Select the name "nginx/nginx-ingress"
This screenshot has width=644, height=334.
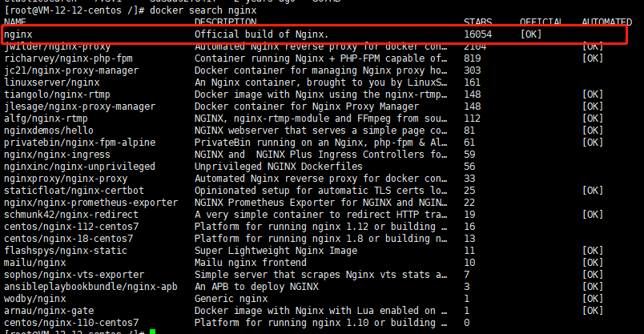[57, 155]
